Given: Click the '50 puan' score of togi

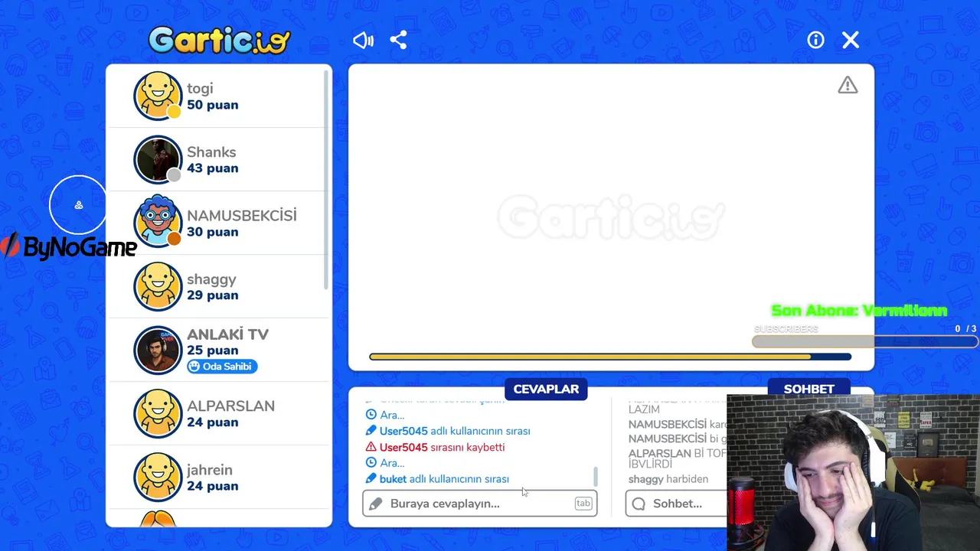Looking at the screenshot, I should point(212,105).
